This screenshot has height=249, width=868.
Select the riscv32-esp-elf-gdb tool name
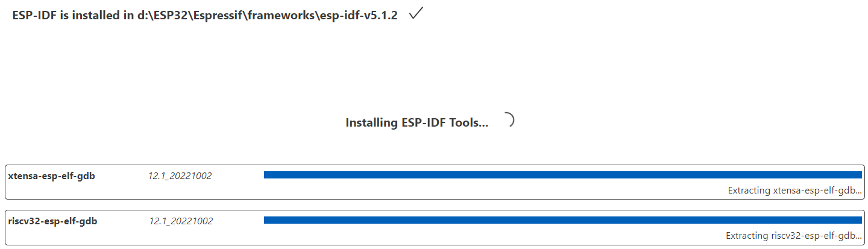(52, 221)
